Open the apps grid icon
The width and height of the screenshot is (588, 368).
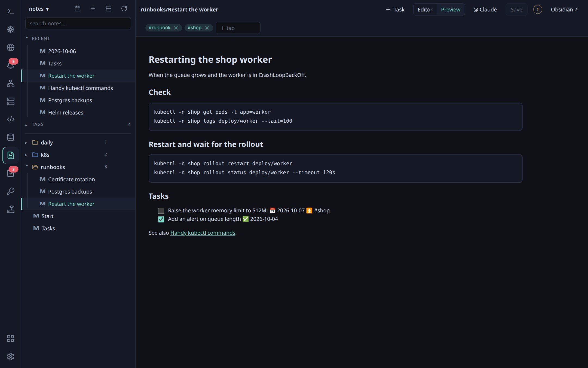click(x=10, y=339)
